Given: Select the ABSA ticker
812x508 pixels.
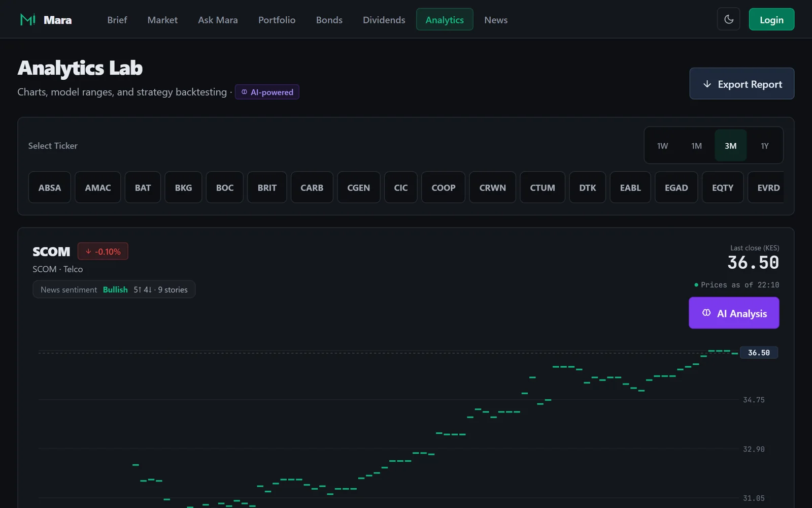Looking at the screenshot, I should point(50,187).
